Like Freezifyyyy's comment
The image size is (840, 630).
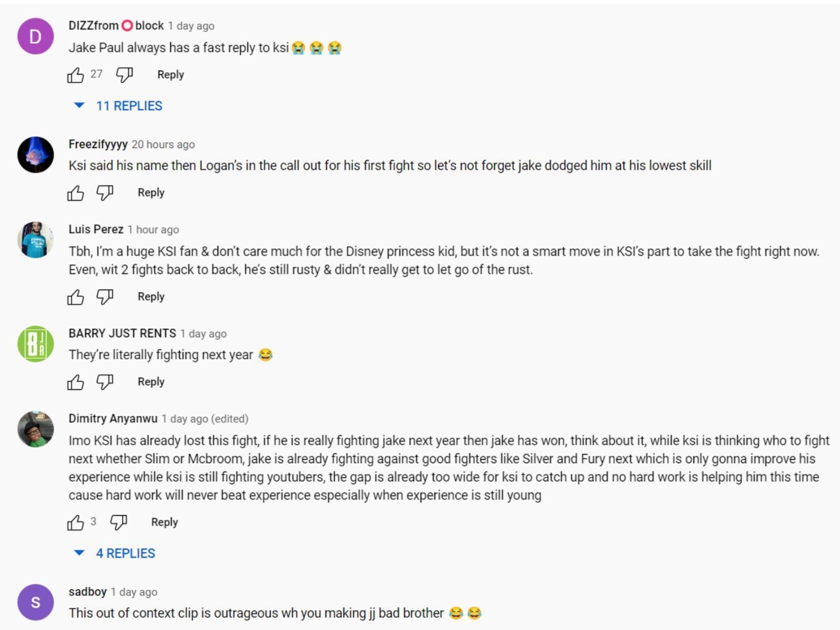point(76,193)
